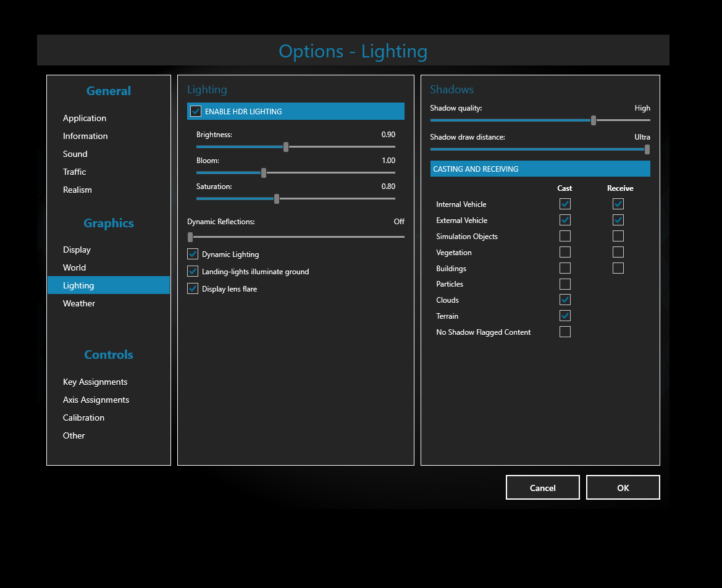Click the Cast column header
The width and height of the screenshot is (722, 588).
(x=565, y=188)
